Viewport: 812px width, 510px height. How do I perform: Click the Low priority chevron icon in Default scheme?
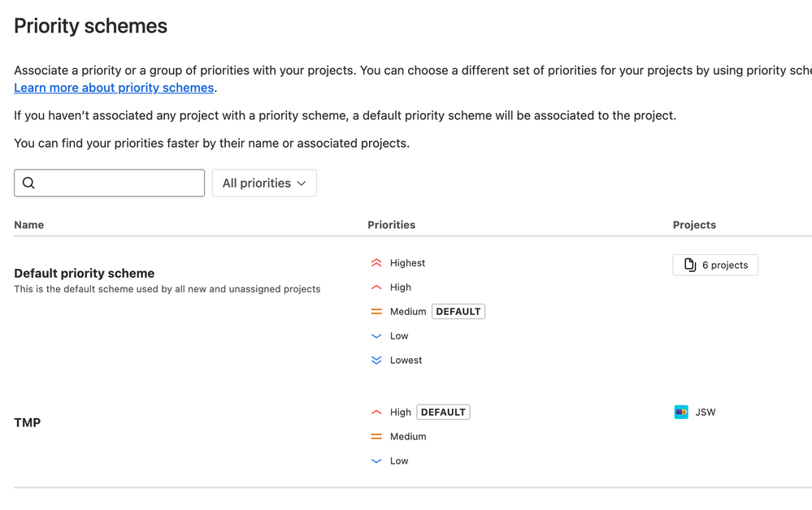376,335
